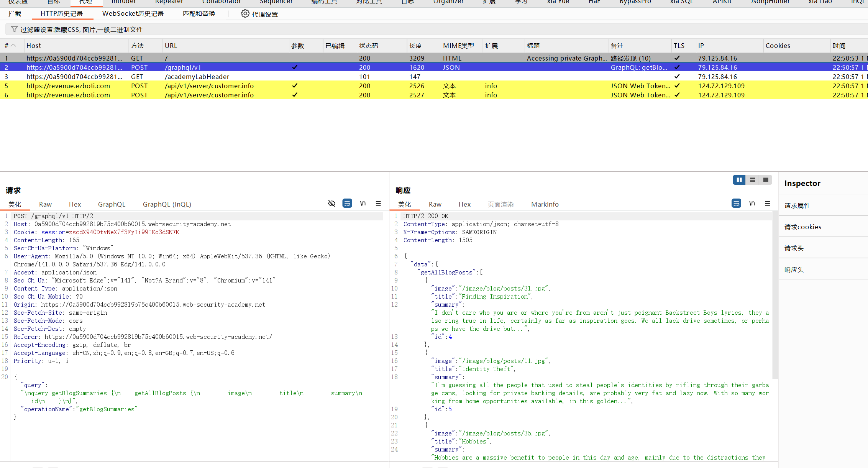The width and height of the screenshot is (868, 468).
Task: Open the WebSocket历史记录 tab
Action: (133, 14)
